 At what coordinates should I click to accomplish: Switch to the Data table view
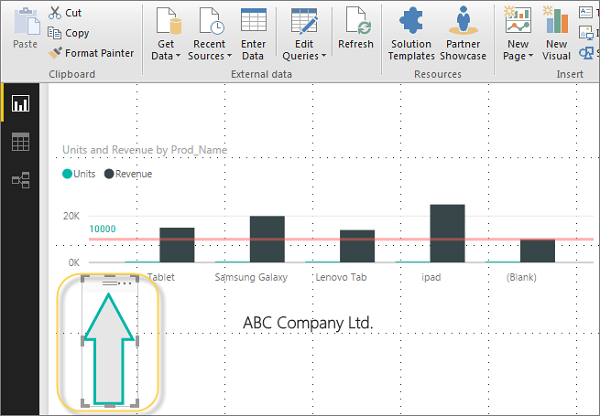pos(20,142)
